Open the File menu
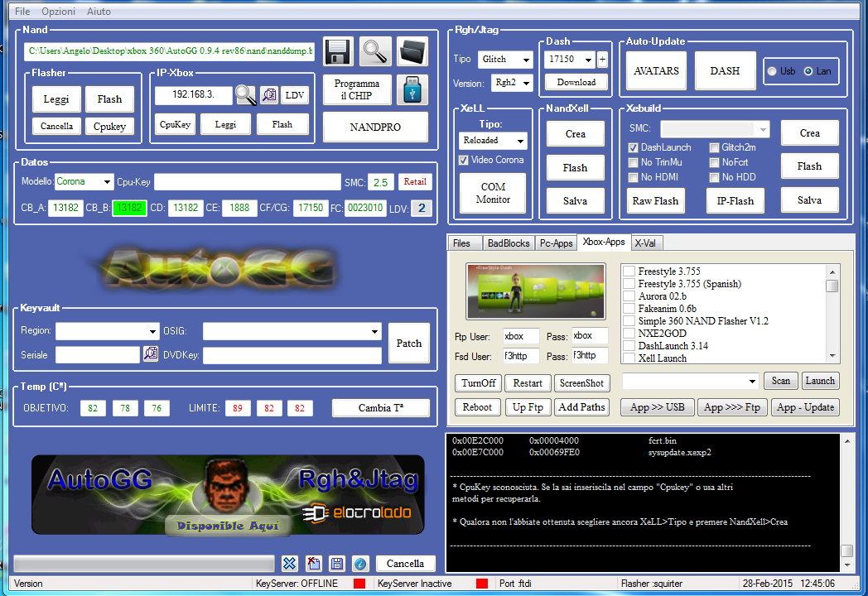This screenshot has height=596, width=868. coord(22,11)
